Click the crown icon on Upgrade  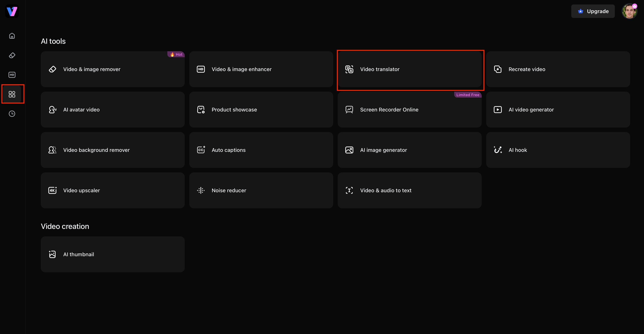pos(580,11)
